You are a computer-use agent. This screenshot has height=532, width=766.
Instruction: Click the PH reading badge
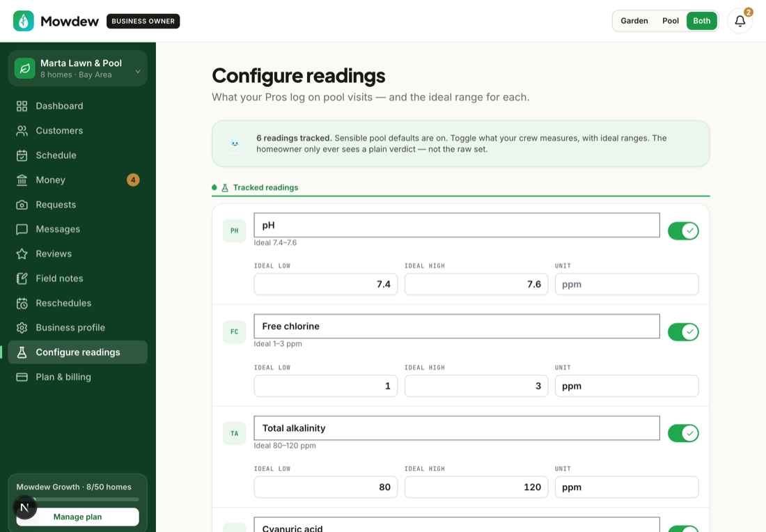coord(235,230)
